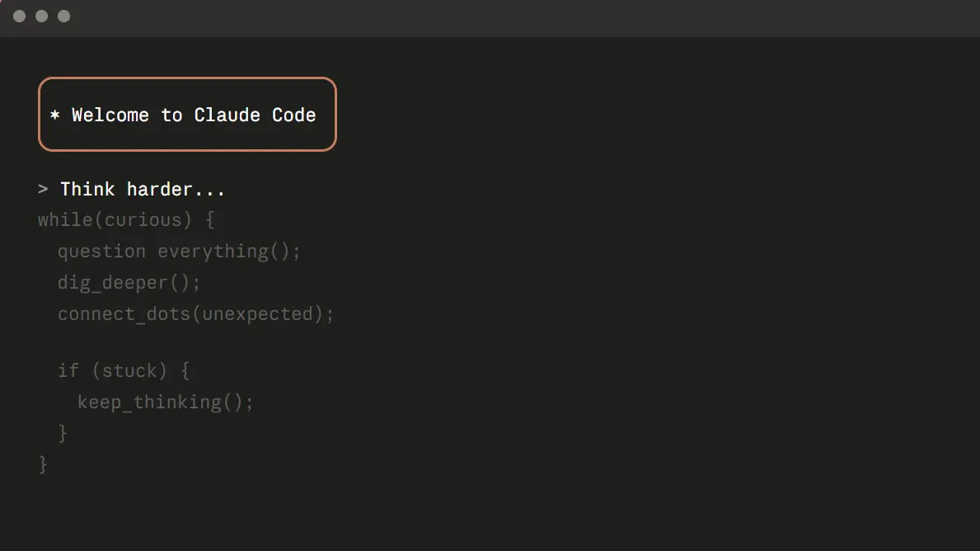The width and height of the screenshot is (980, 551).
Task: Click the middle minimize window dot
Action: point(42,16)
